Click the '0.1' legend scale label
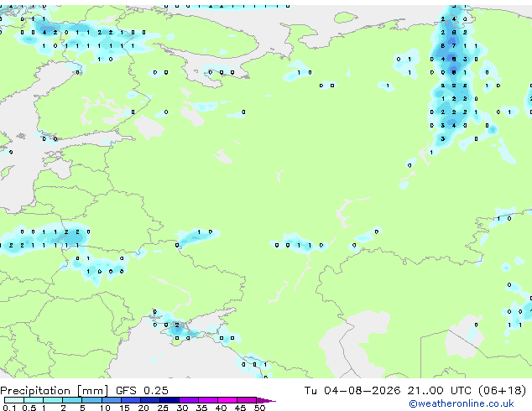The image size is (532, 411). [10, 408]
